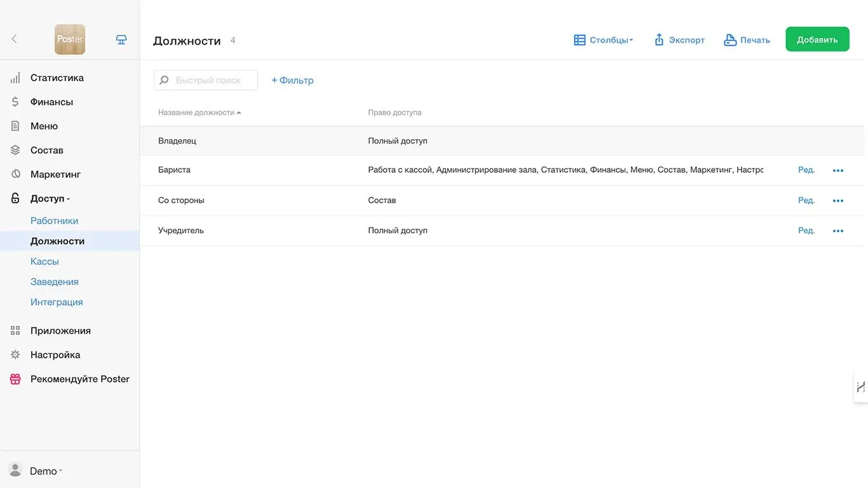This screenshot has height=488, width=868.
Task: Click the back arrow in sidebar header
Action: (14, 39)
